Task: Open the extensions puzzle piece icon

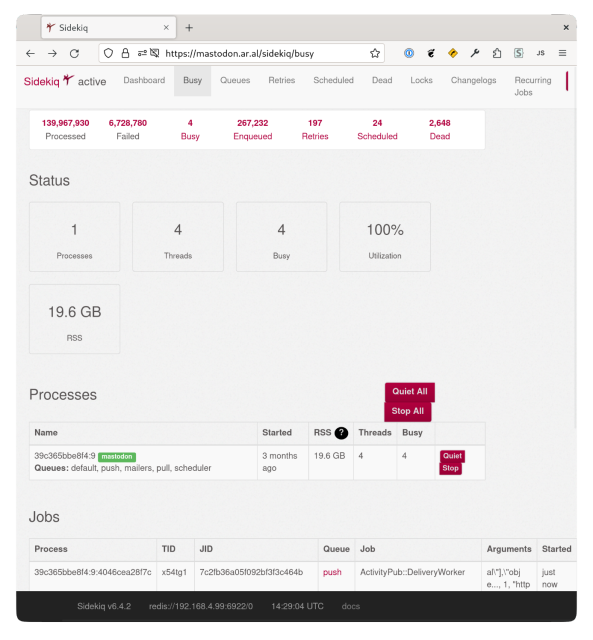Action: click(x=497, y=53)
